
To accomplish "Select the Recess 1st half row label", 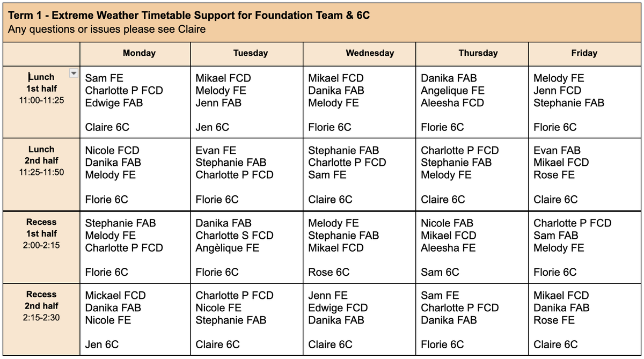I will point(41,233).
